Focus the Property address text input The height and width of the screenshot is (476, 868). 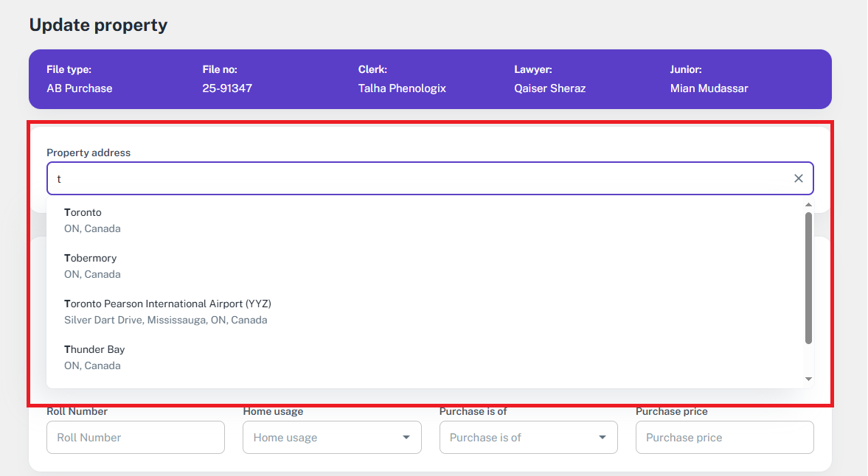(x=413, y=178)
